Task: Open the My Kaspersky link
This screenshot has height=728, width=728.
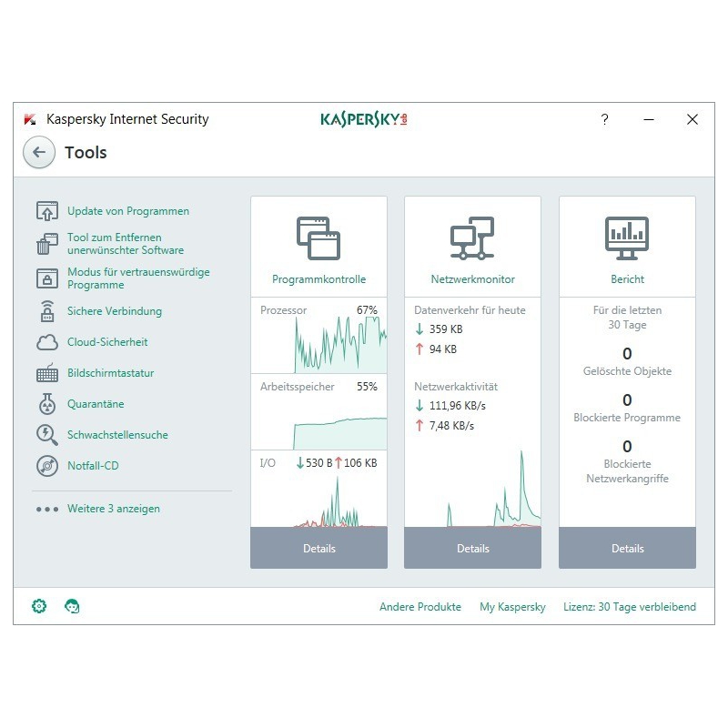Action: [512, 607]
